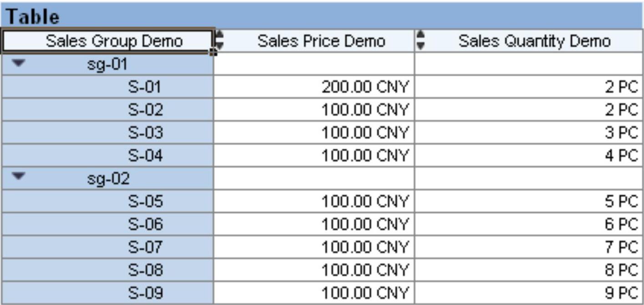Select the S-05 row label
This screenshot has height=305, width=644.
click(145, 201)
